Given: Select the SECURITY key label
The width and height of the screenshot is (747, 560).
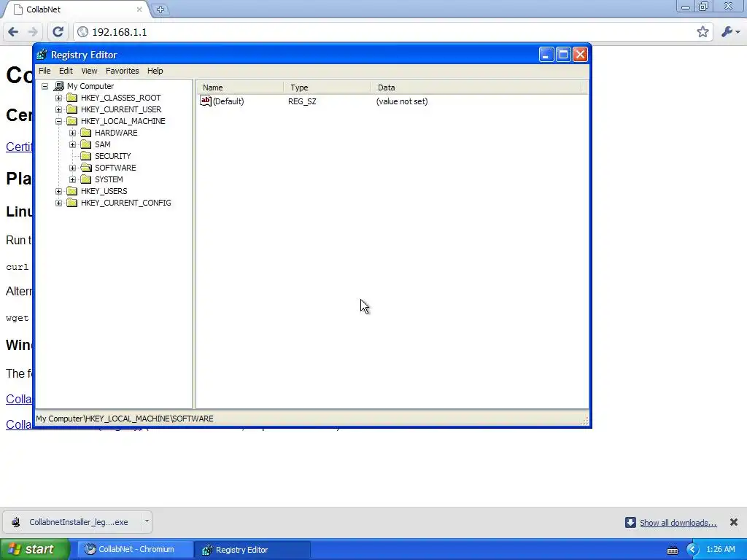Looking at the screenshot, I should [113, 156].
